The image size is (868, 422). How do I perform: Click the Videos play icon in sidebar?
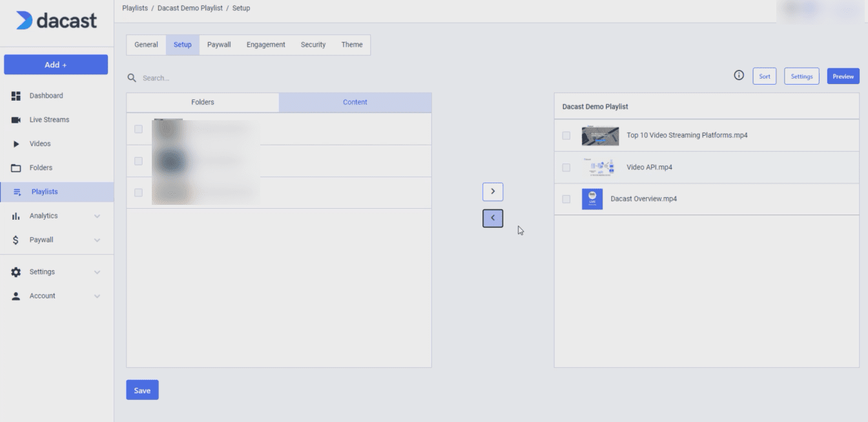point(17,144)
